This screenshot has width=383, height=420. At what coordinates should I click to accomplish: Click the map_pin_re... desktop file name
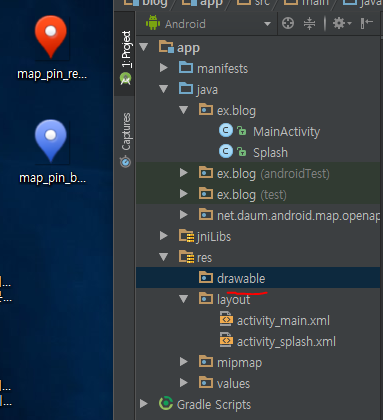pyautogui.click(x=52, y=74)
